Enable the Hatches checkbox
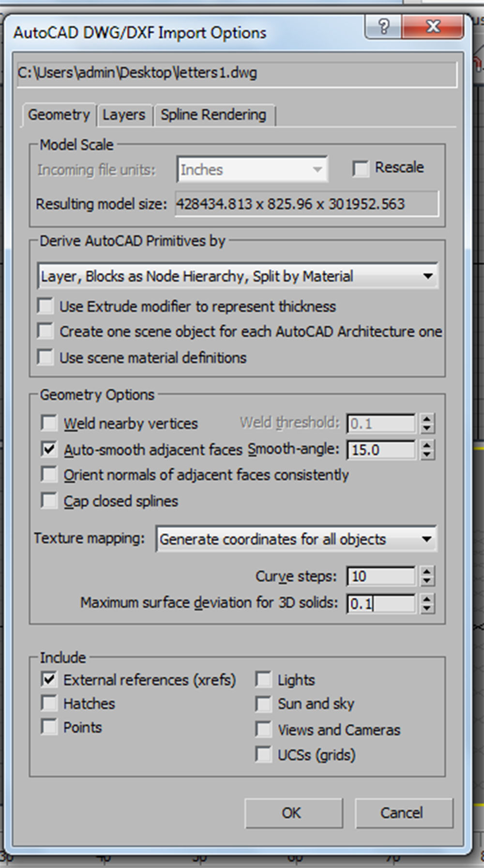 (x=49, y=703)
